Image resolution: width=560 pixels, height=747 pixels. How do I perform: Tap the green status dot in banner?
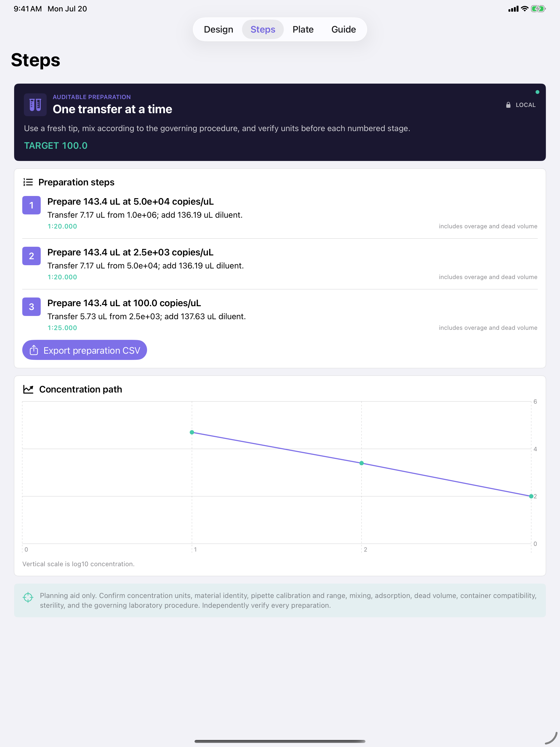(x=537, y=92)
